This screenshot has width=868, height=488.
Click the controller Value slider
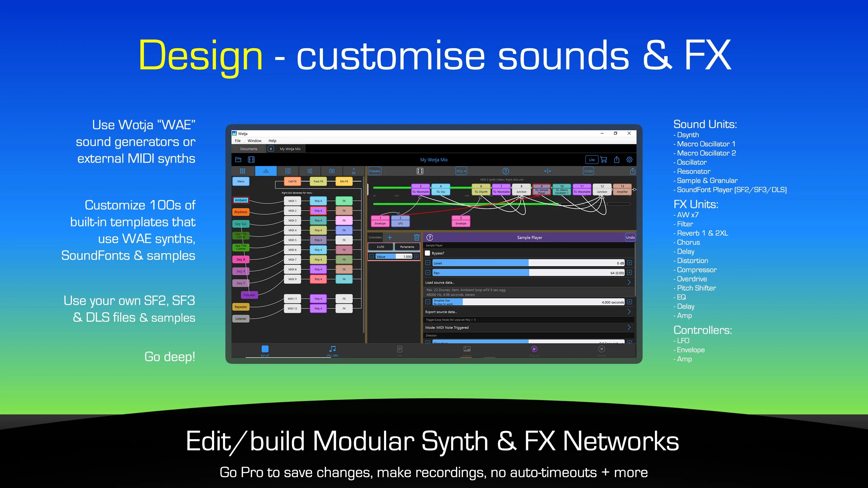click(x=394, y=257)
